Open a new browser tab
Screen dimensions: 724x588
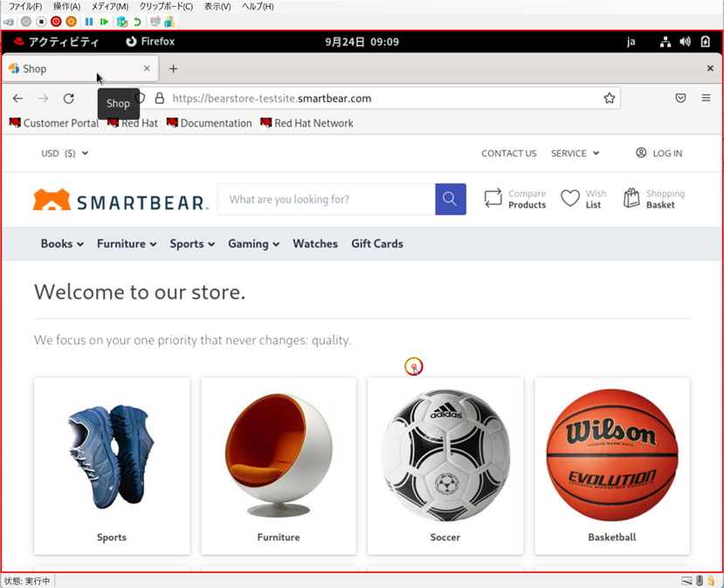click(173, 68)
